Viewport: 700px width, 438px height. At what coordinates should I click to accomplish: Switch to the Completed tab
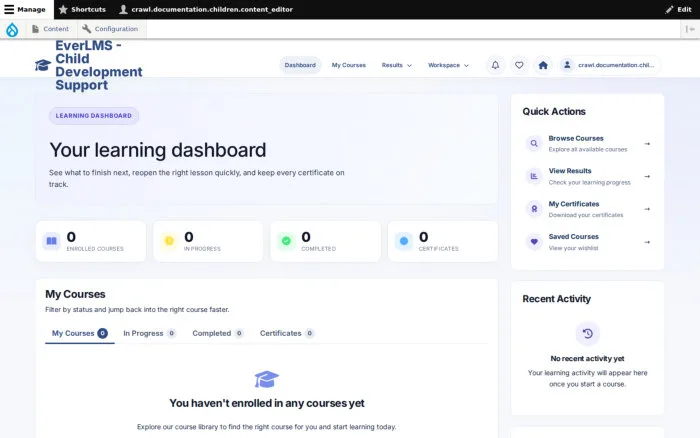tap(218, 334)
